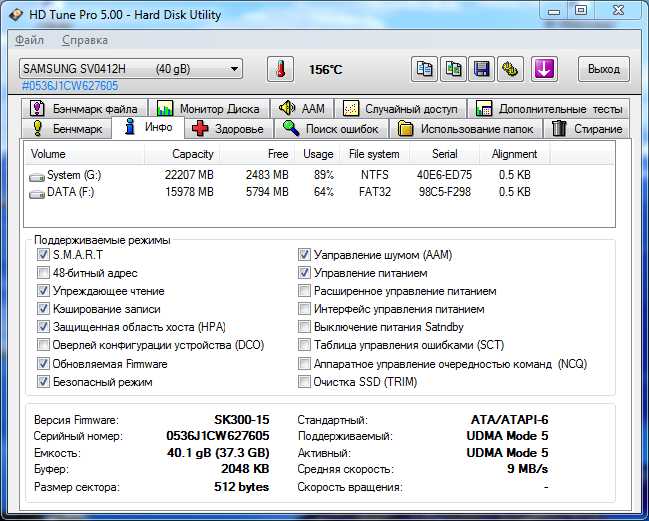Image resolution: width=649 pixels, height=521 pixels.
Task: Toggle the S.M.A.R.T checkbox
Action: click(43, 254)
